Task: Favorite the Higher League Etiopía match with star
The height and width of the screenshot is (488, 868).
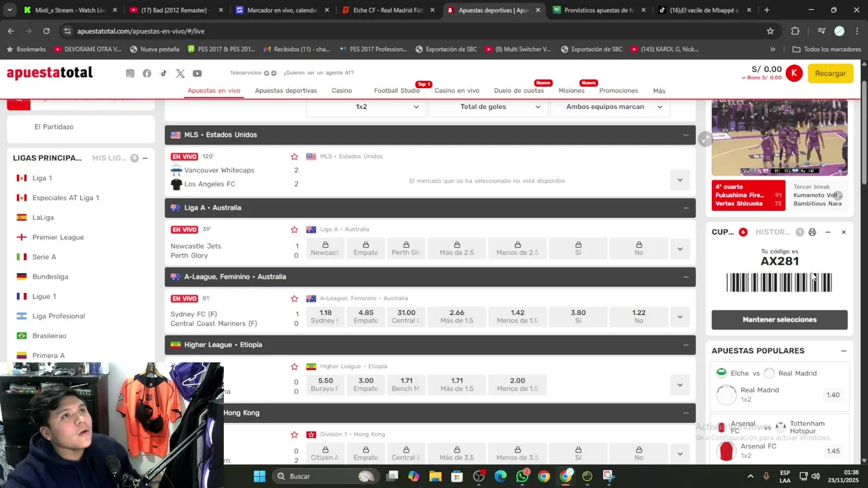Action: [x=294, y=367]
